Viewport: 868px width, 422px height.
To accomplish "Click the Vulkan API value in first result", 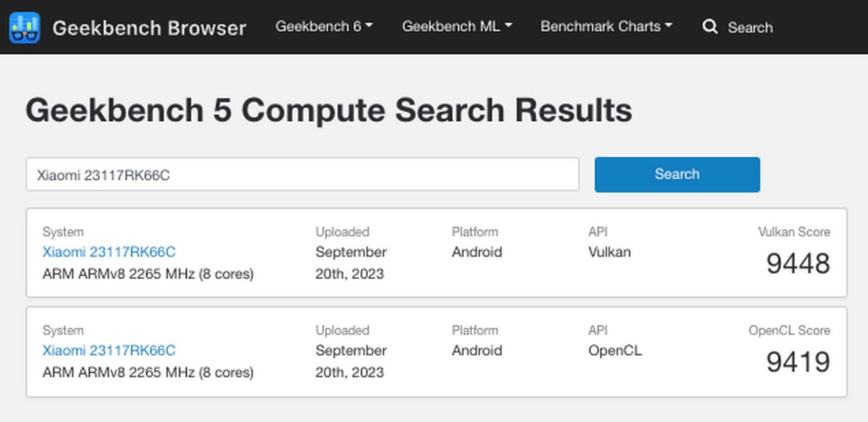I will pyautogui.click(x=609, y=252).
